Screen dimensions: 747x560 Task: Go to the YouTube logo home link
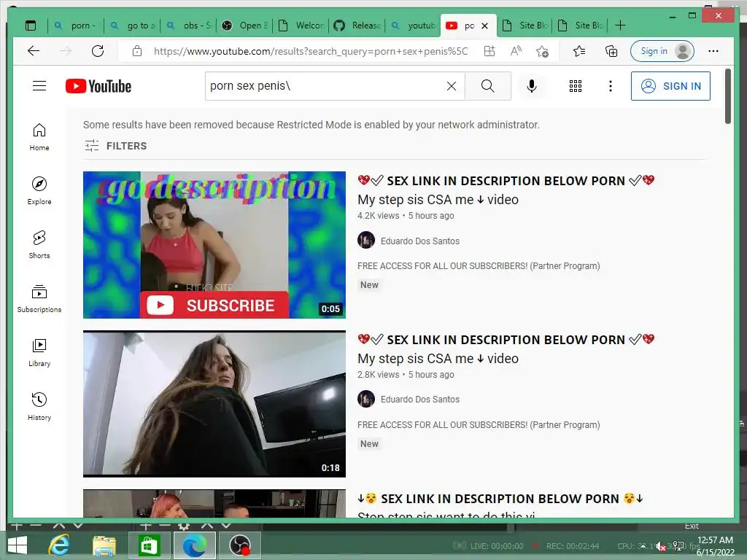(x=98, y=86)
